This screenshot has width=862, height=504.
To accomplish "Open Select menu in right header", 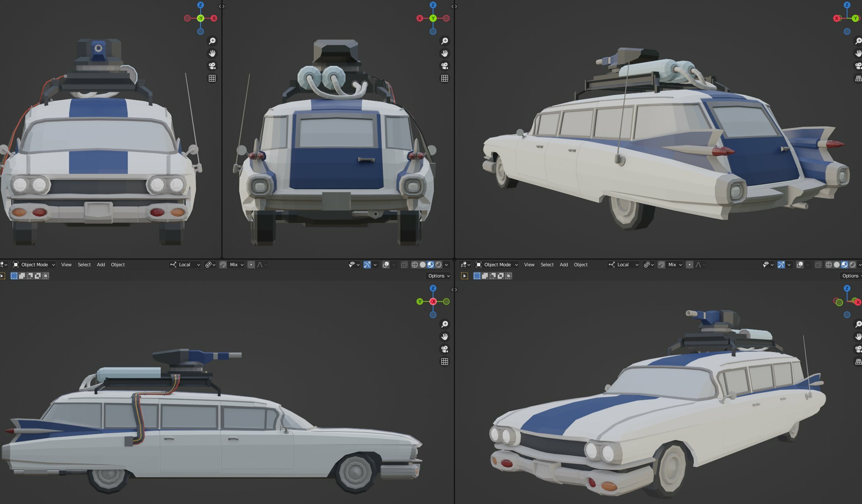I will [x=547, y=265].
